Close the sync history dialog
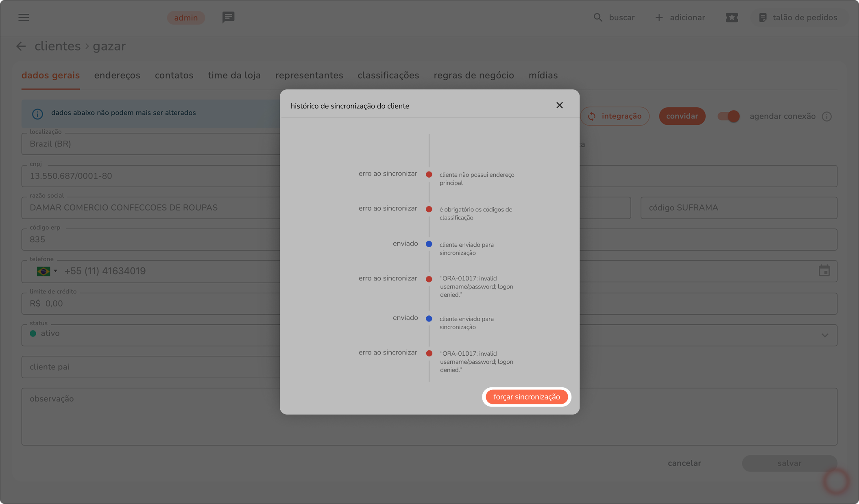The image size is (859, 504). tap(559, 105)
